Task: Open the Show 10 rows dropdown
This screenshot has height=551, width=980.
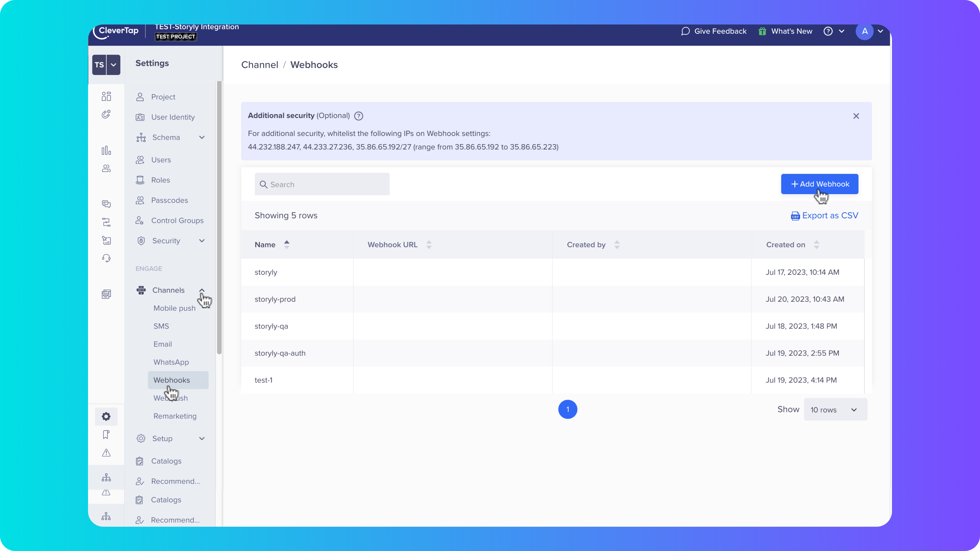Action: click(835, 409)
